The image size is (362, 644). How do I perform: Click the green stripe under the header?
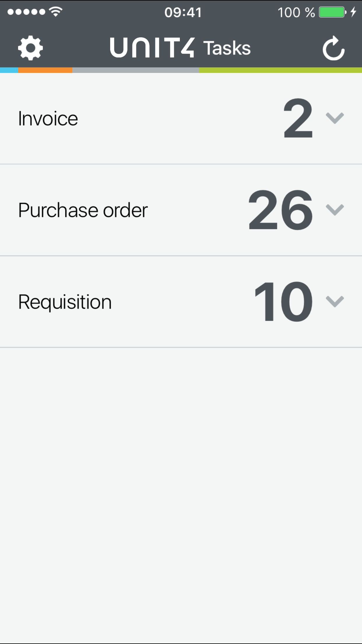click(280, 70)
